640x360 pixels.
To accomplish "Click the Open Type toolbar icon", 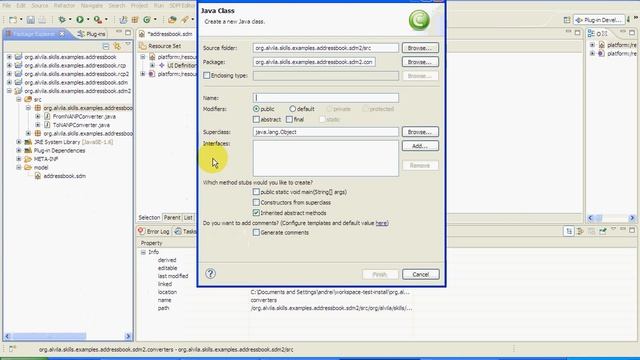I will pyautogui.click(x=172, y=20).
